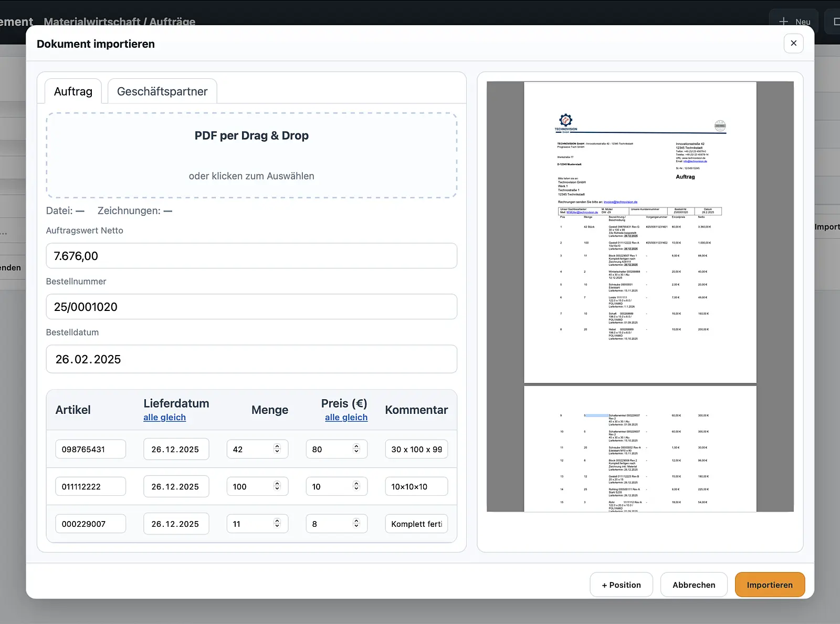Screen dimensions: 840x624
Task: Focus the Bestellnummer input field
Action: point(251,307)
